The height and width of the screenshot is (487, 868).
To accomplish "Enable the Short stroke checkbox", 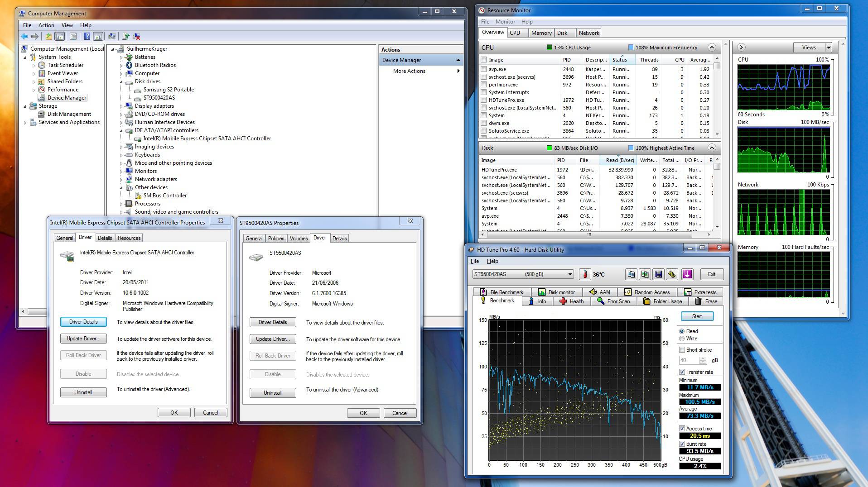I will (x=682, y=350).
